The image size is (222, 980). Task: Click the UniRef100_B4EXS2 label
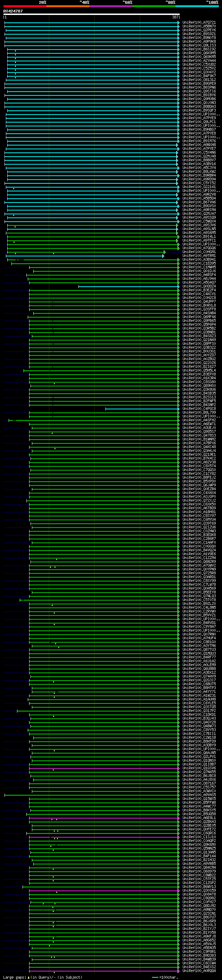(x=199, y=967)
